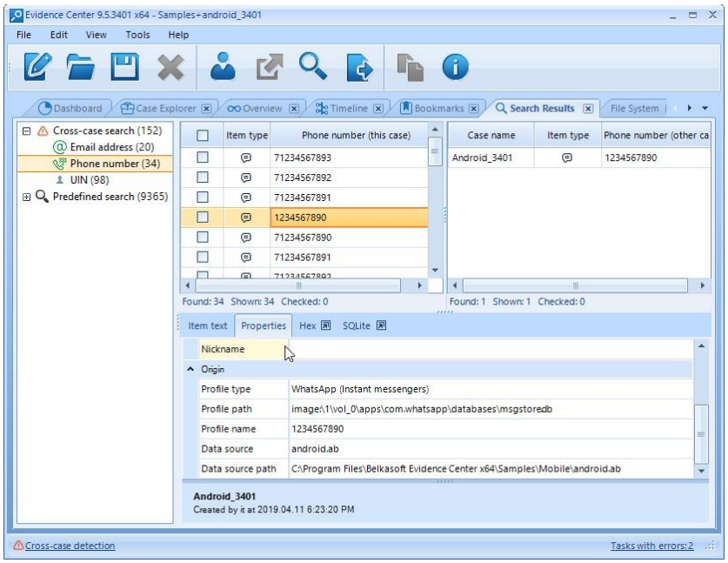Open the Item text tab
This screenshot has width=728, height=563.
208,325
